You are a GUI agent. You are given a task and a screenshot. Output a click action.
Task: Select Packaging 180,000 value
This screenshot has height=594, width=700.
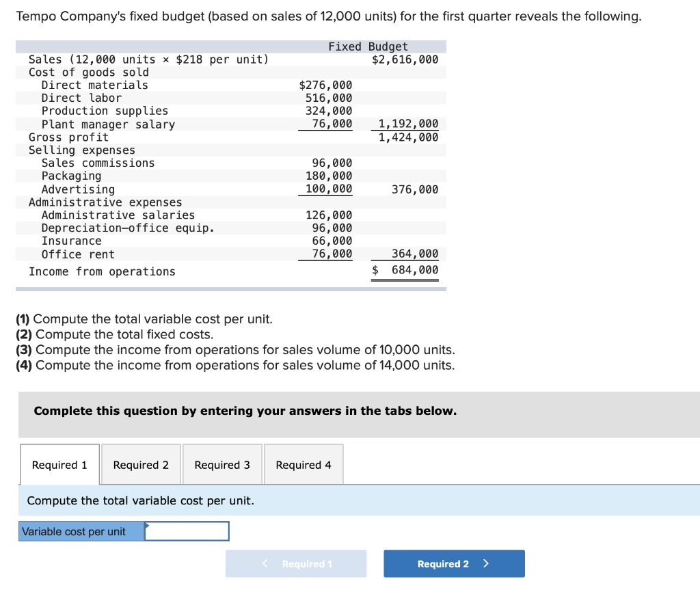click(329, 176)
